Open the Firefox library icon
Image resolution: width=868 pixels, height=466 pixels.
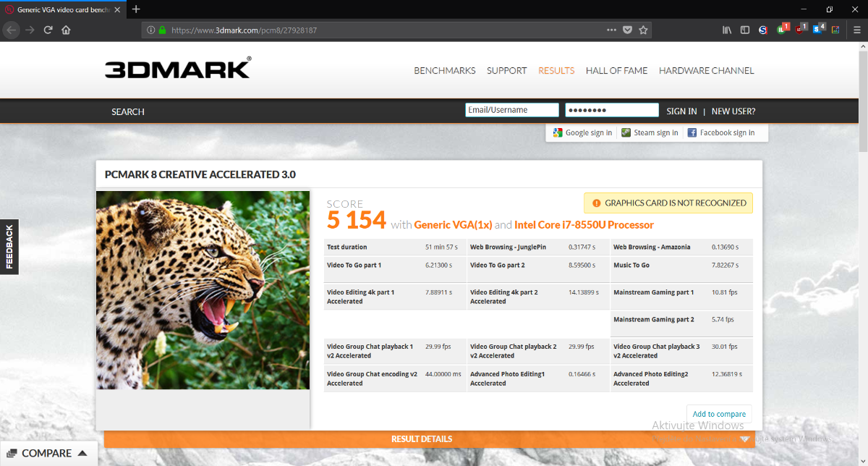point(727,30)
